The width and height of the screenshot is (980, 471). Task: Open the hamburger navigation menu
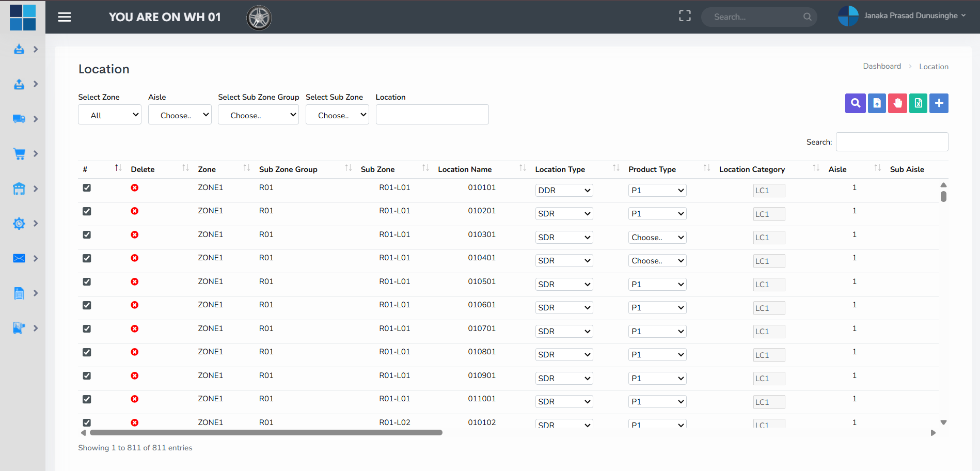point(65,17)
